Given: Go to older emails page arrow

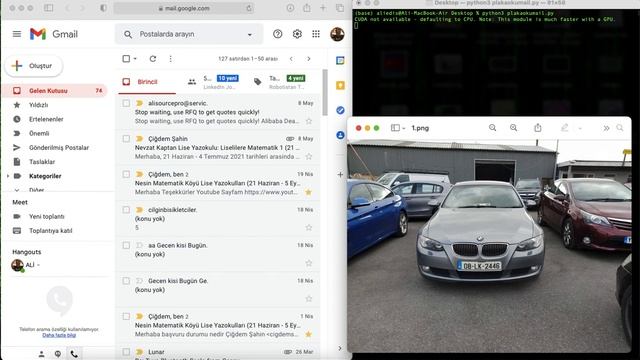Looking at the screenshot, I should point(309,59).
